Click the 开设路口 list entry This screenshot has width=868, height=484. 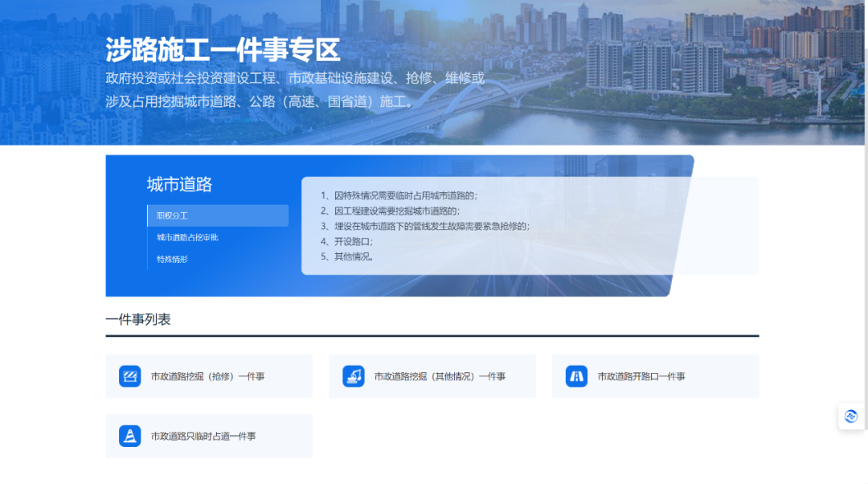click(354, 243)
